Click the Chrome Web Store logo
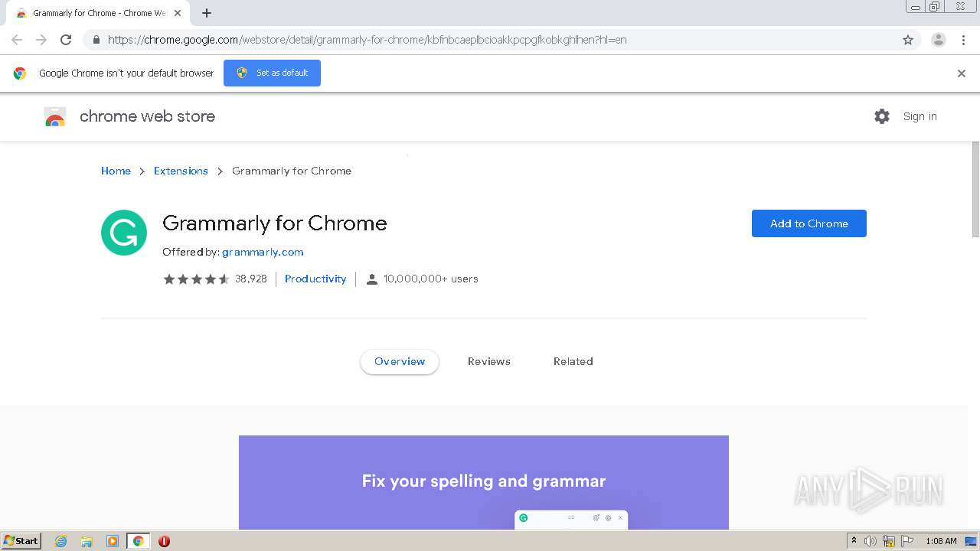Image resolution: width=980 pixels, height=551 pixels. click(x=55, y=116)
